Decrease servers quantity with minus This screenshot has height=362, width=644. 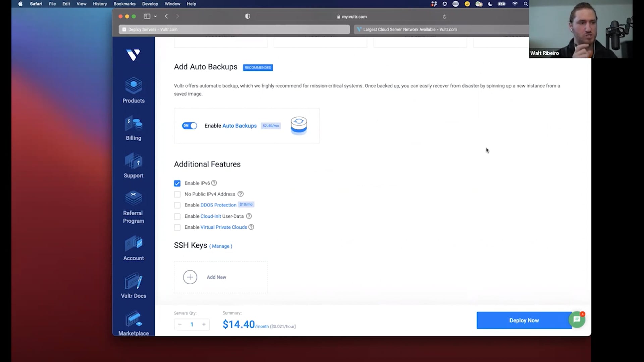tap(180, 324)
